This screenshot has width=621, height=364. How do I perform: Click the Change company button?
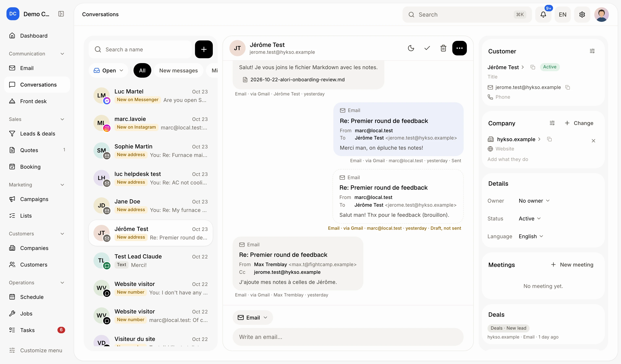tap(579, 123)
